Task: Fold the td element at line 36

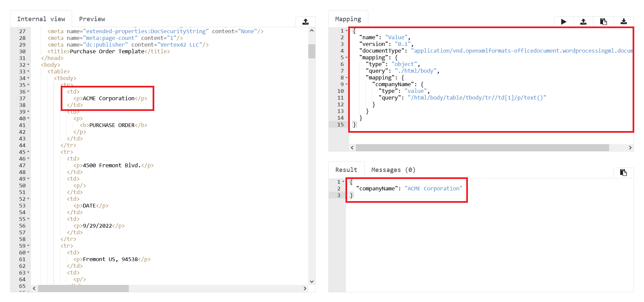Action: click(28, 92)
